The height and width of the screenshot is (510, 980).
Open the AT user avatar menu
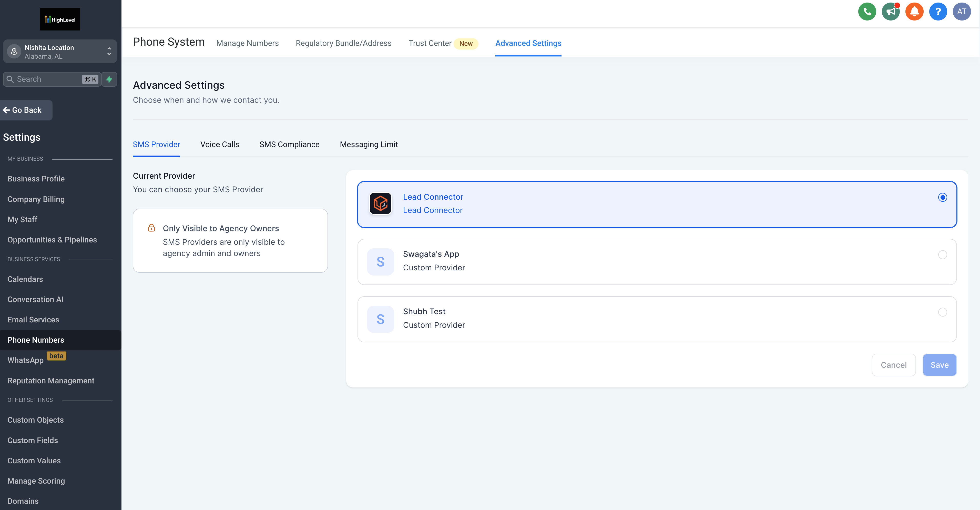click(961, 12)
